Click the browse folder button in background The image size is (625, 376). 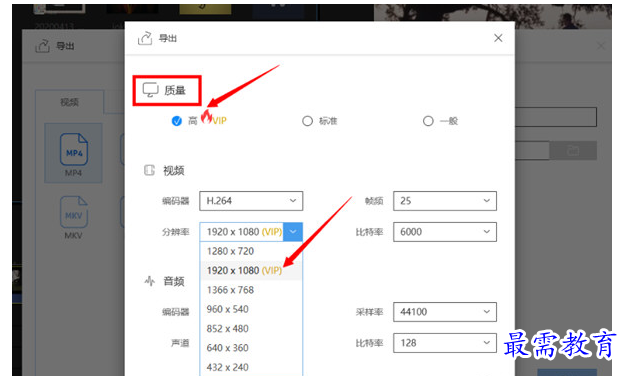click(x=573, y=150)
